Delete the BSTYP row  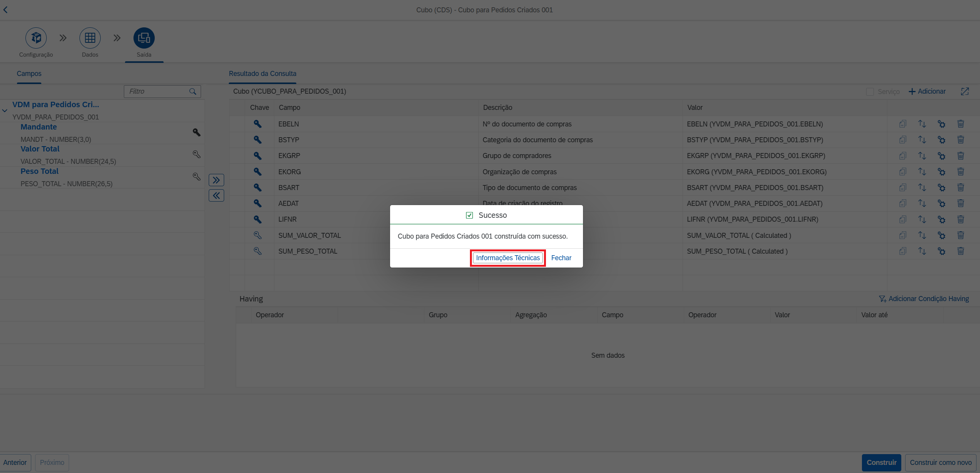pyautogui.click(x=961, y=140)
